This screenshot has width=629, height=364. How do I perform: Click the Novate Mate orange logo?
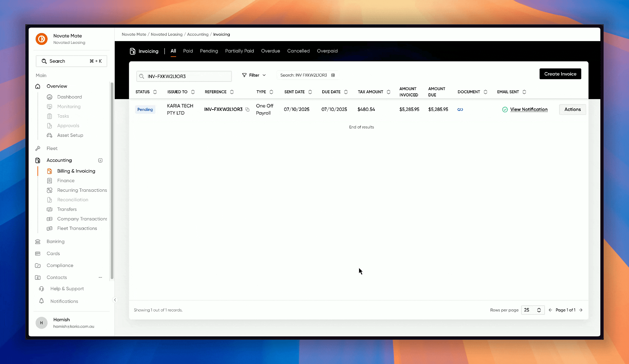(42, 39)
